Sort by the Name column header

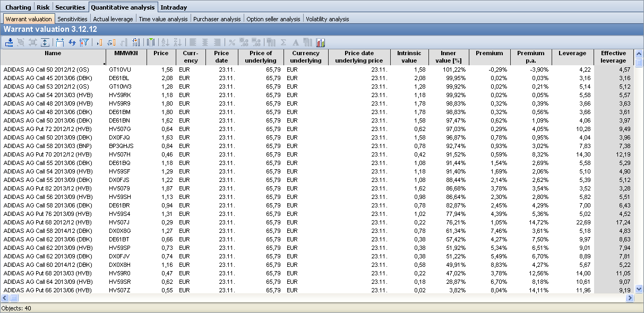pos(53,54)
